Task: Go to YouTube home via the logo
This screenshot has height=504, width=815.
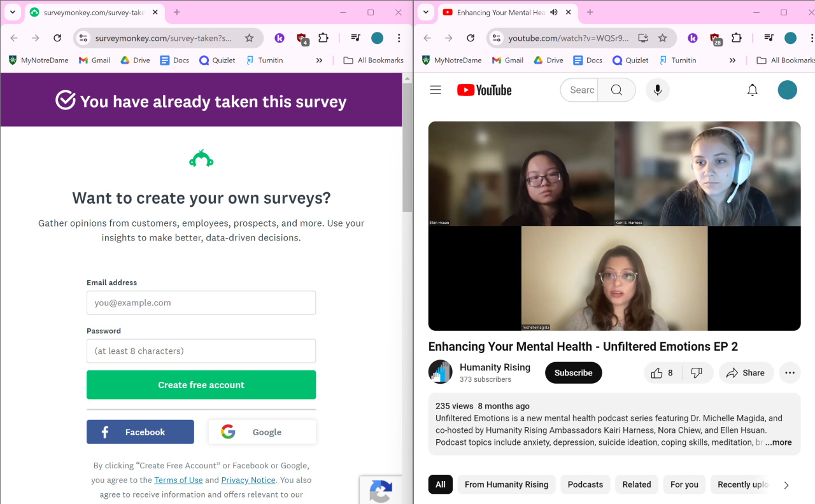Action: tap(485, 90)
